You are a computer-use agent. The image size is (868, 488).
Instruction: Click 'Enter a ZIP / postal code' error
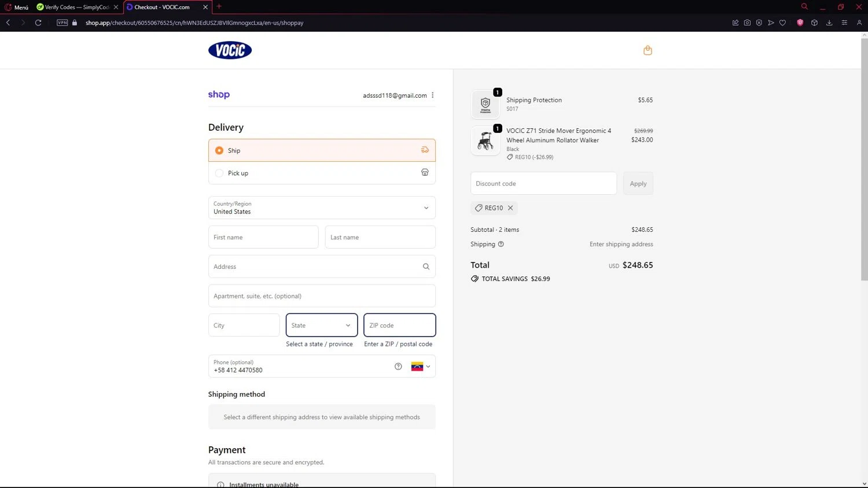point(398,344)
